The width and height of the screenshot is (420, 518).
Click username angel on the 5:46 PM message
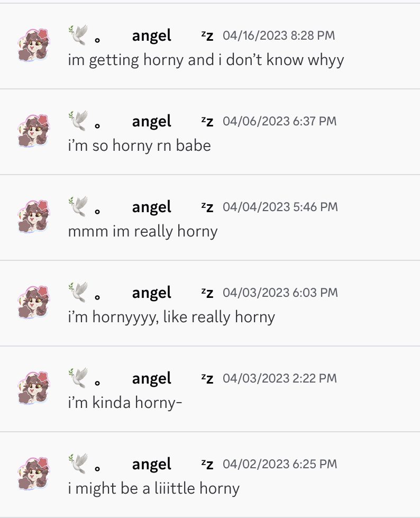[152, 207]
